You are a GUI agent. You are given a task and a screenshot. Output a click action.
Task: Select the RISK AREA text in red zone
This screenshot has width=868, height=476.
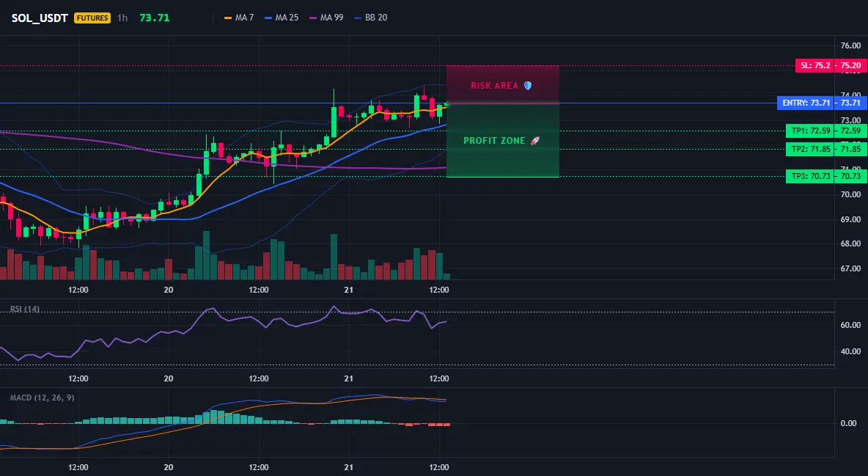[494, 85]
